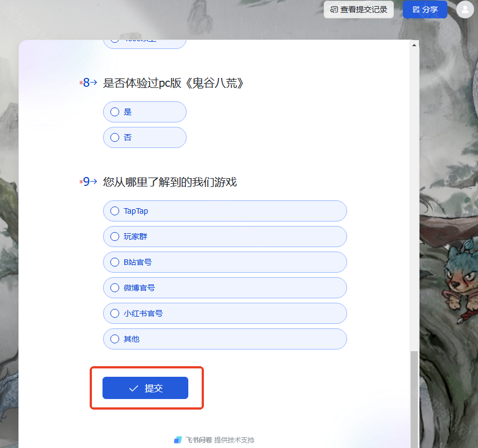Screen dimensions: 478x448
Task: Open 查看提交记录 button
Action: point(359,9)
